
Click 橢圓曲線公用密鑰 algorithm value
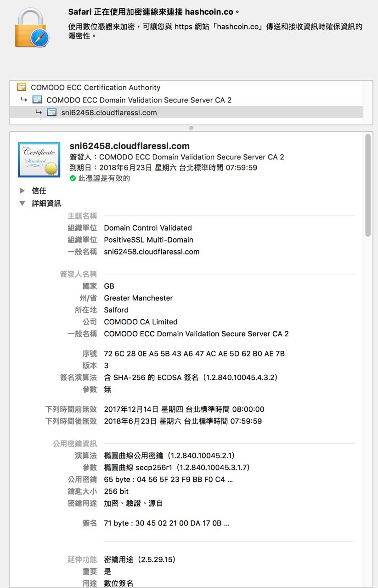click(x=169, y=456)
